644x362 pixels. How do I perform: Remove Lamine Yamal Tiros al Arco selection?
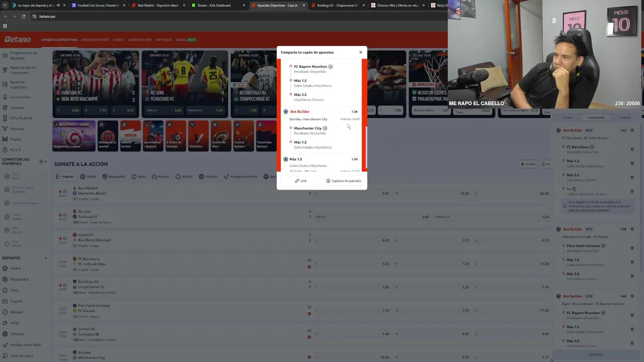point(632,191)
